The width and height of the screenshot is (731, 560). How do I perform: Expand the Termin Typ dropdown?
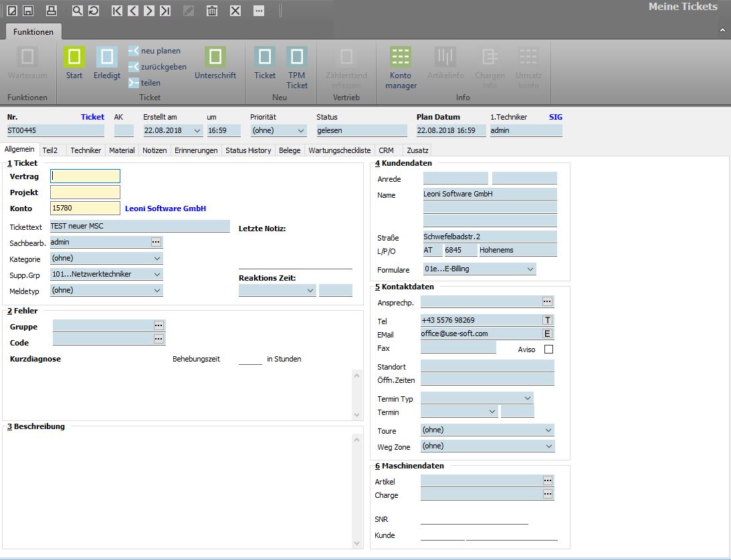pos(528,398)
